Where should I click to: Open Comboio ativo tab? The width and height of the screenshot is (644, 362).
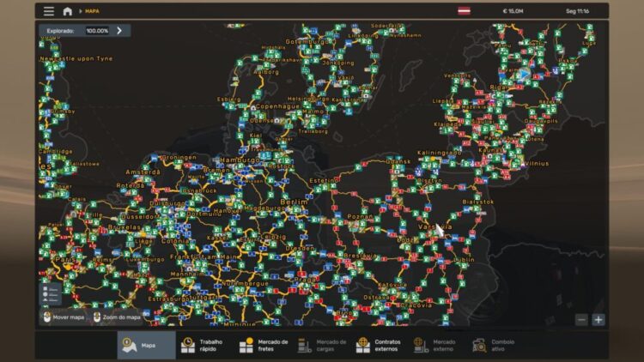[496, 345]
